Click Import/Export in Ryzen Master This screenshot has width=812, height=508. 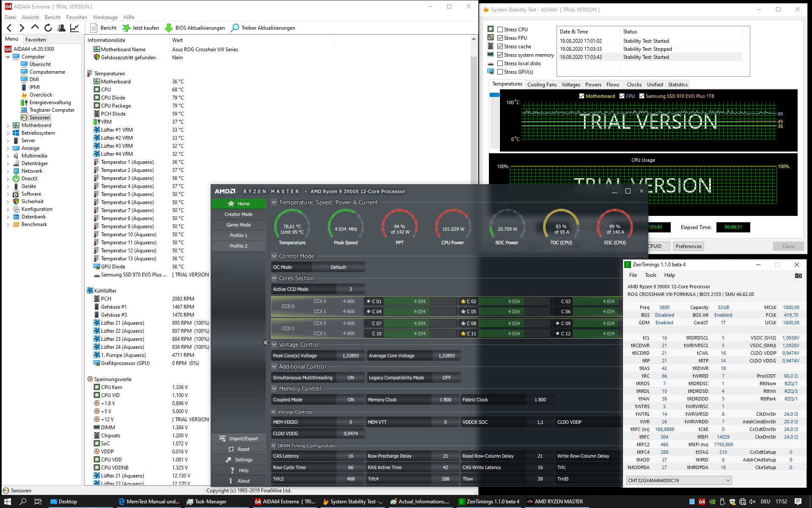[239, 439]
